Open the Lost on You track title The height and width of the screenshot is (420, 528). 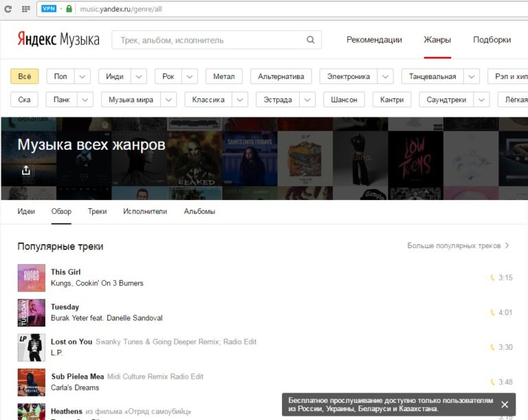(x=71, y=342)
